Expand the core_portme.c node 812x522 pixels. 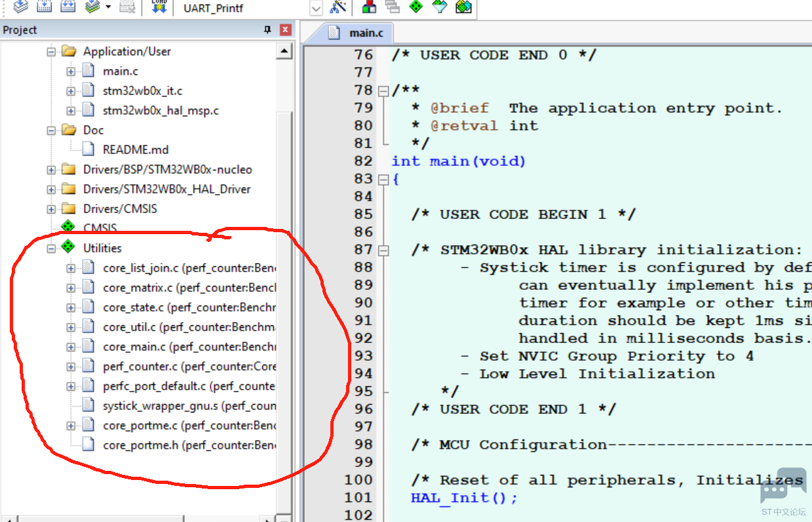[71, 425]
